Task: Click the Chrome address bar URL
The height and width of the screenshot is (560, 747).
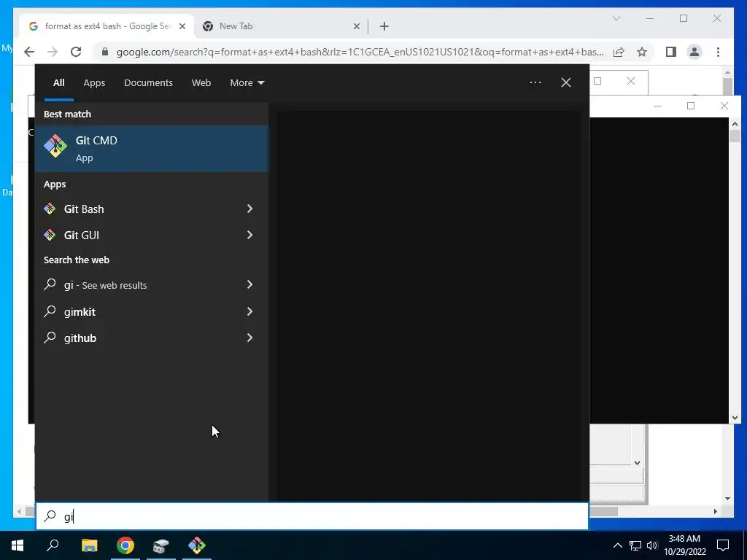Action: [360, 52]
